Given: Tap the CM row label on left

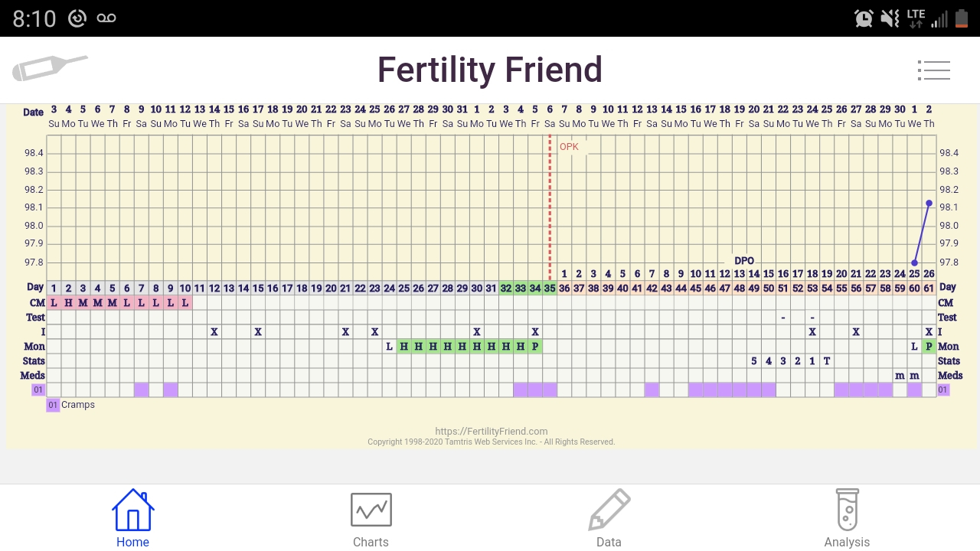Looking at the screenshot, I should pos(38,302).
